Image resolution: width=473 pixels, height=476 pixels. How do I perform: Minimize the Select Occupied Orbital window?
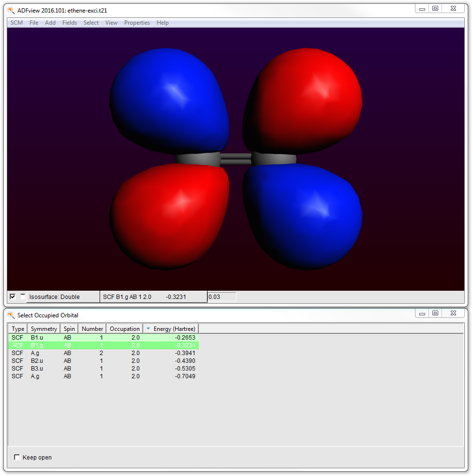tap(422, 313)
